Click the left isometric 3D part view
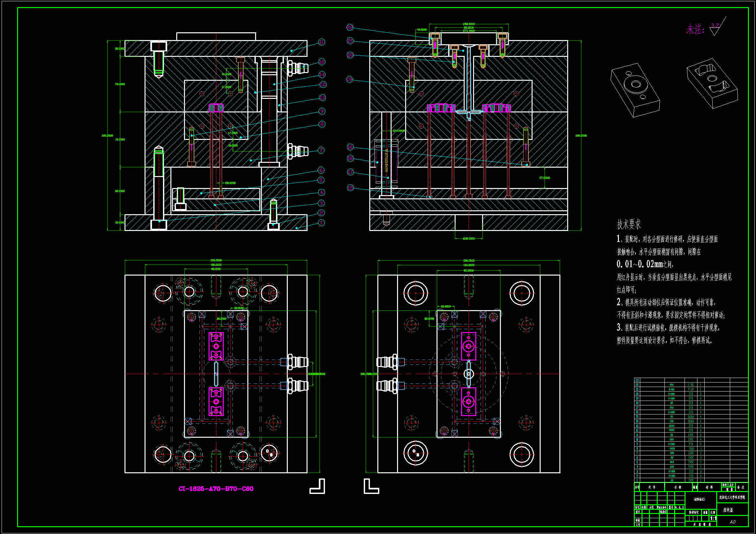The height and width of the screenshot is (534, 756). [635, 90]
